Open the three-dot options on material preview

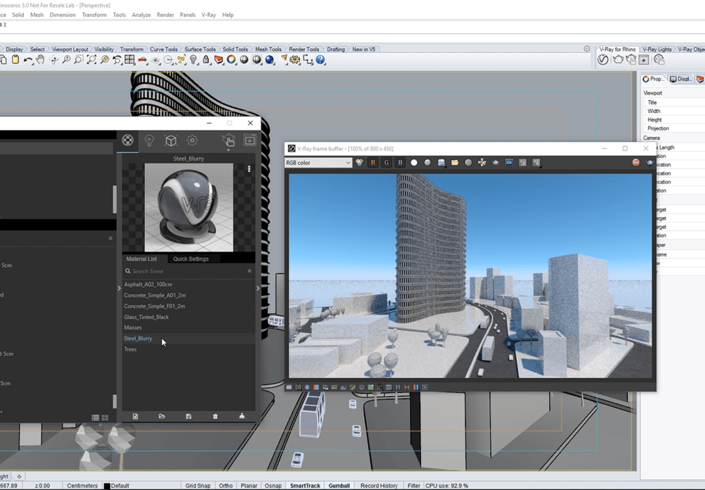click(x=249, y=169)
